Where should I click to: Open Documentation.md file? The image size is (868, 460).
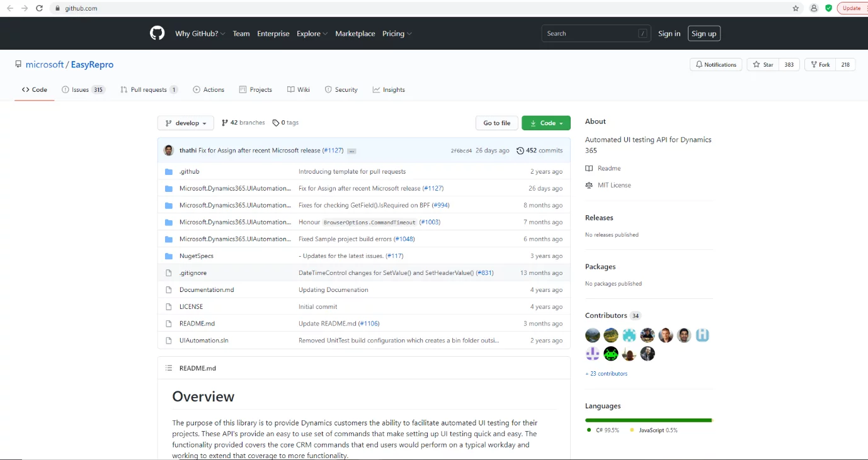click(x=207, y=290)
